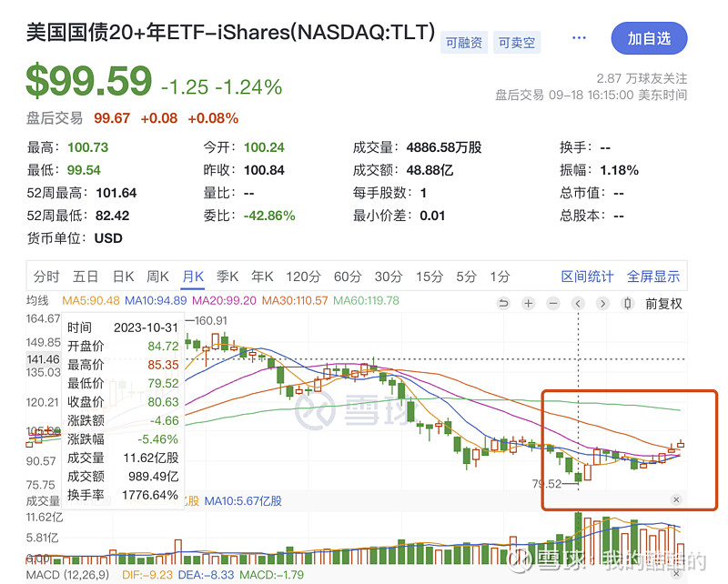The width and height of the screenshot is (728, 584).
Task: Show the 5分 interval chart
Action: pos(466,277)
